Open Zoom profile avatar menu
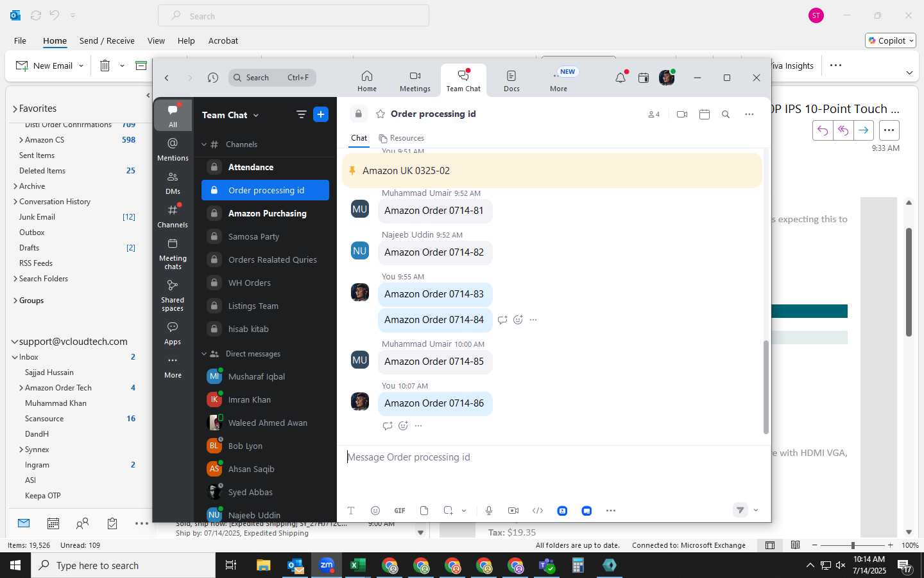This screenshot has height=578, width=924. (667, 78)
